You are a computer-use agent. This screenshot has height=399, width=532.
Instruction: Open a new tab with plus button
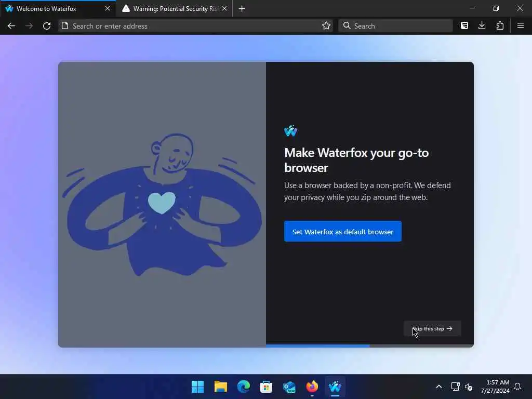[242, 8]
